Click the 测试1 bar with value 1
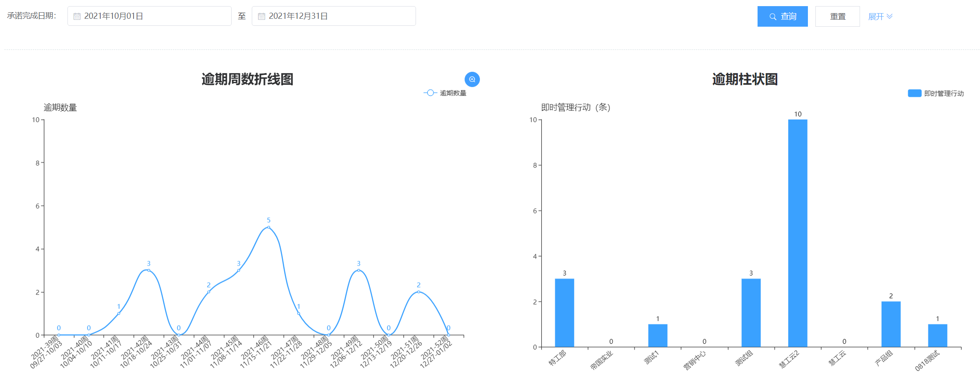 [x=658, y=335]
